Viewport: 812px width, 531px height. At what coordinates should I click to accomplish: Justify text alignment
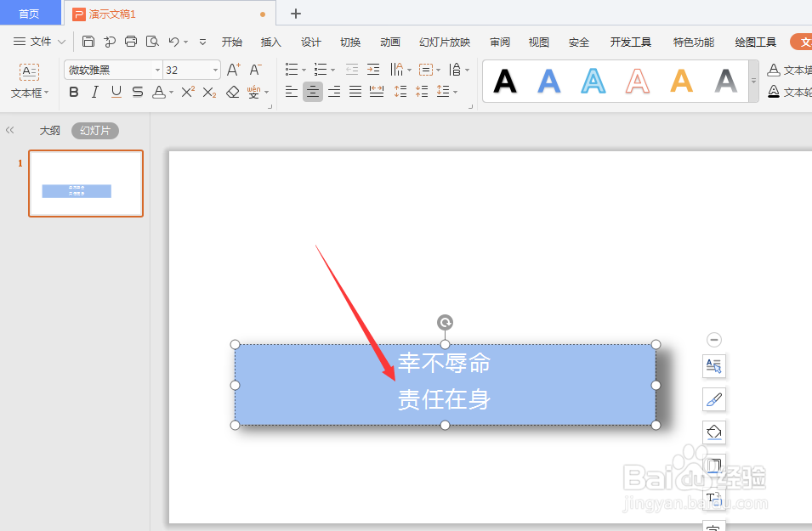[355, 92]
